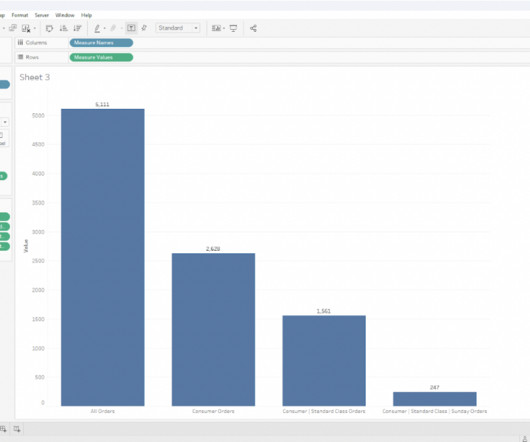Screen dimensions: 530x442
Task: Expand the Highlight dropdown arrow
Action: [x=104, y=28]
